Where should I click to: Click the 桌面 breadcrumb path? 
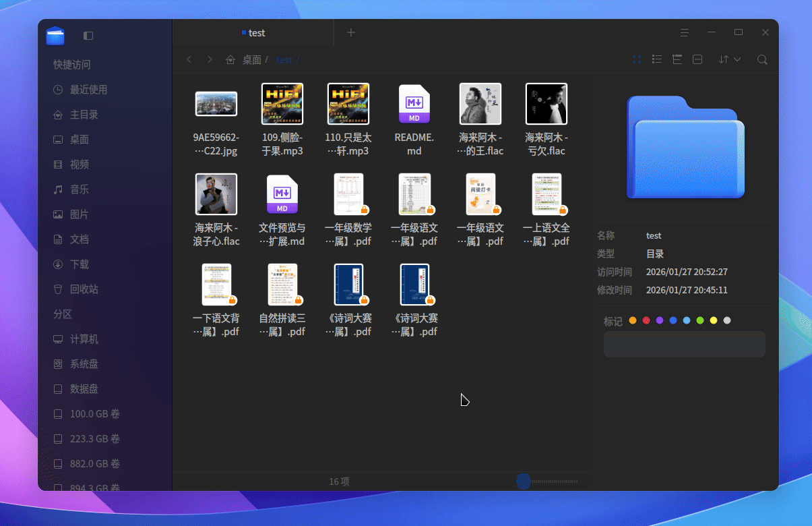(252, 59)
